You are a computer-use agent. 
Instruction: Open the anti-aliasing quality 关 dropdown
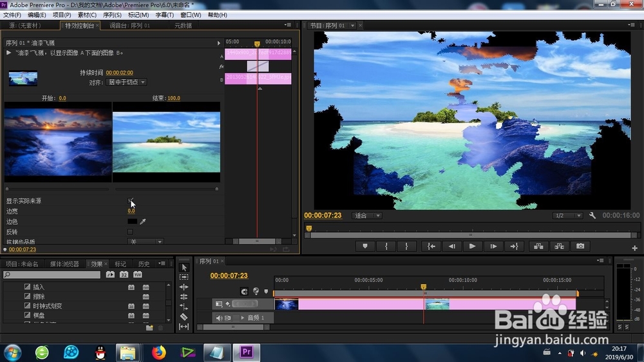click(x=145, y=242)
